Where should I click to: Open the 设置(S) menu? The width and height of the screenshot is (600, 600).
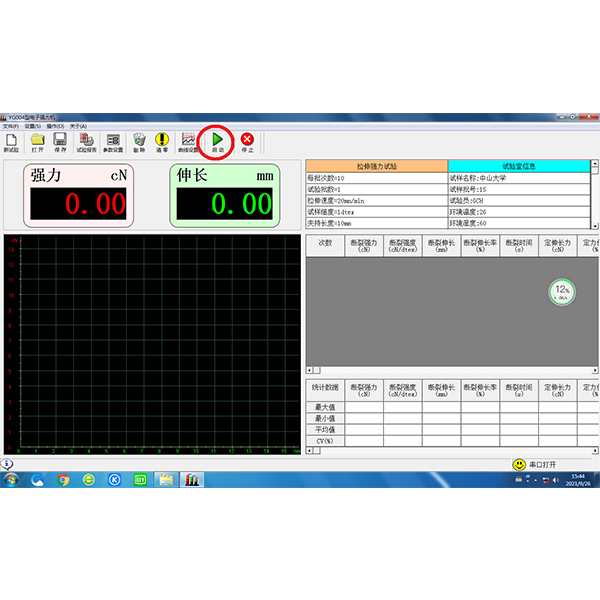click(33, 126)
